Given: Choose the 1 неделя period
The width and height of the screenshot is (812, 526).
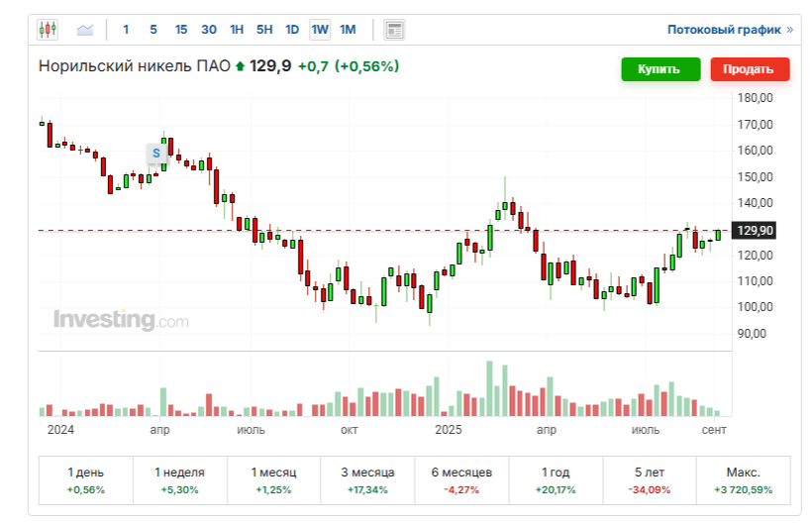Looking at the screenshot, I should coord(179,480).
